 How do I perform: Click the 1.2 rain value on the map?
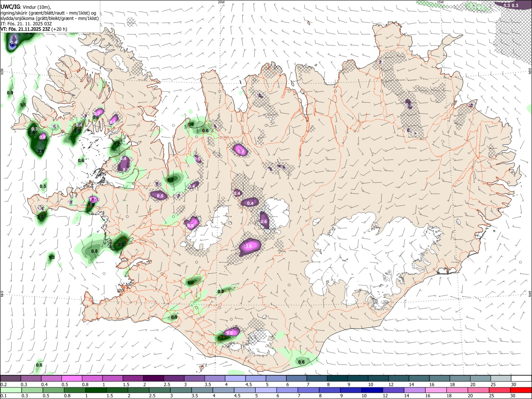click(x=170, y=180)
